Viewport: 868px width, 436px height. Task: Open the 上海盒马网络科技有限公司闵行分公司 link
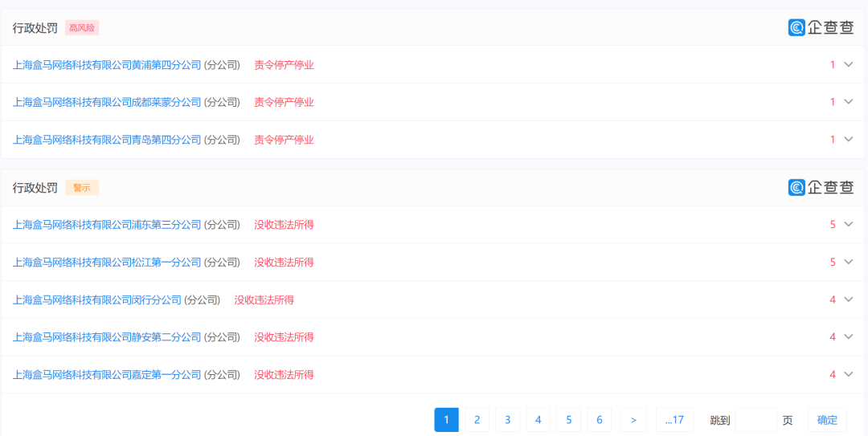click(97, 300)
